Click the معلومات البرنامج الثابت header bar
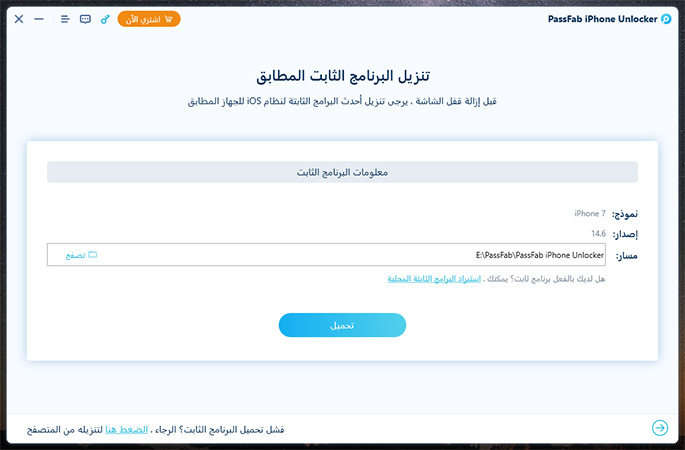Screen dimensions: 685x450 pos(342,172)
